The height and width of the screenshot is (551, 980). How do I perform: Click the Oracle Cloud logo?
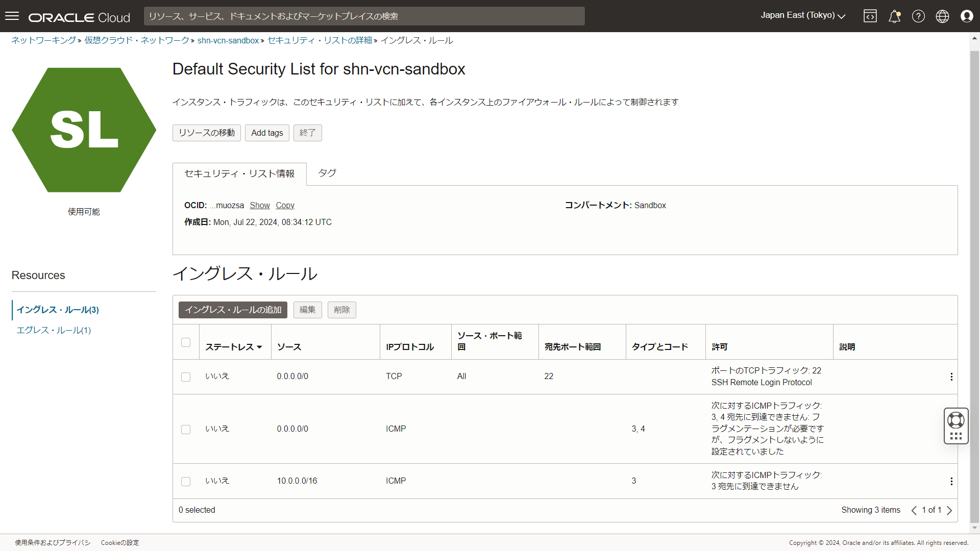pos(79,17)
